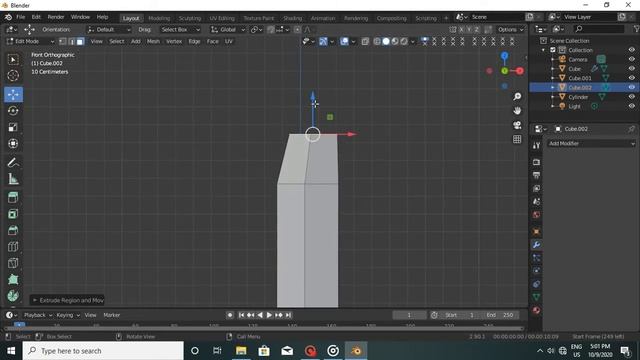Open the Edit Mode dropdown

pyautogui.click(x=30, y=41)
